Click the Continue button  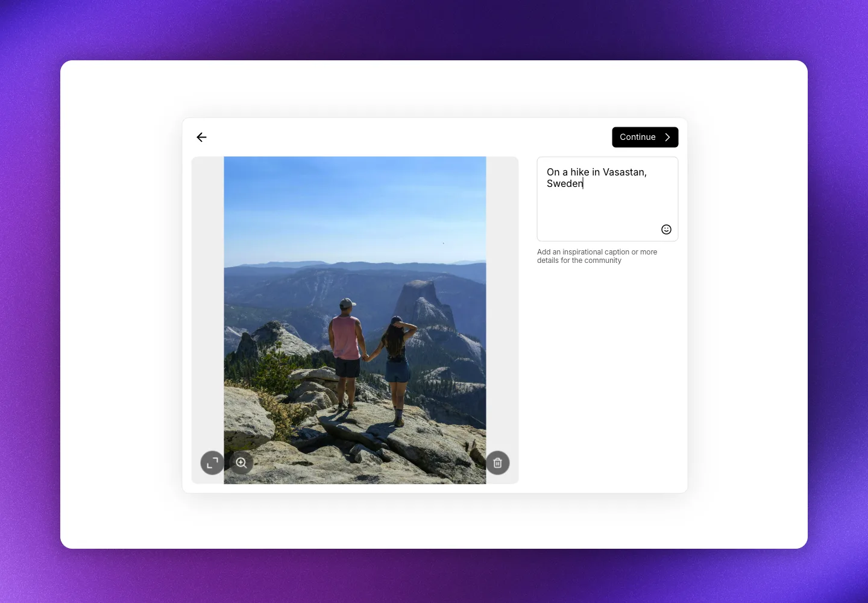(645, 137)
